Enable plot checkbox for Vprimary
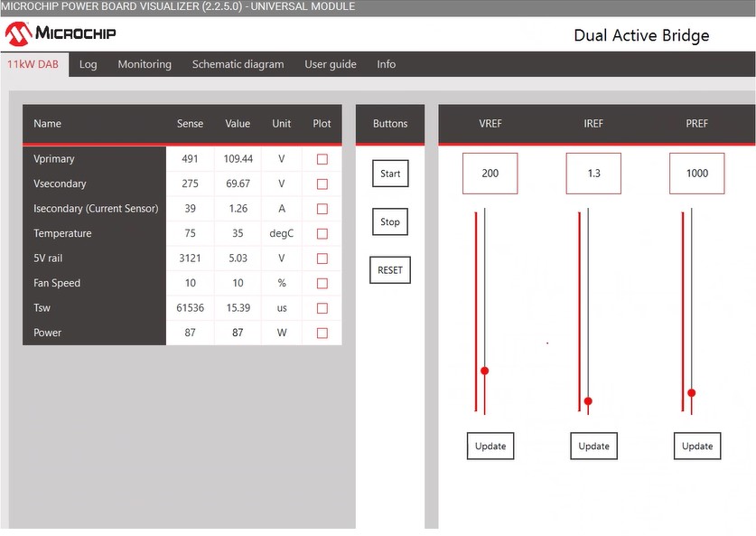Viewport: 756px width, 536px height. click(x=322, y=159)
